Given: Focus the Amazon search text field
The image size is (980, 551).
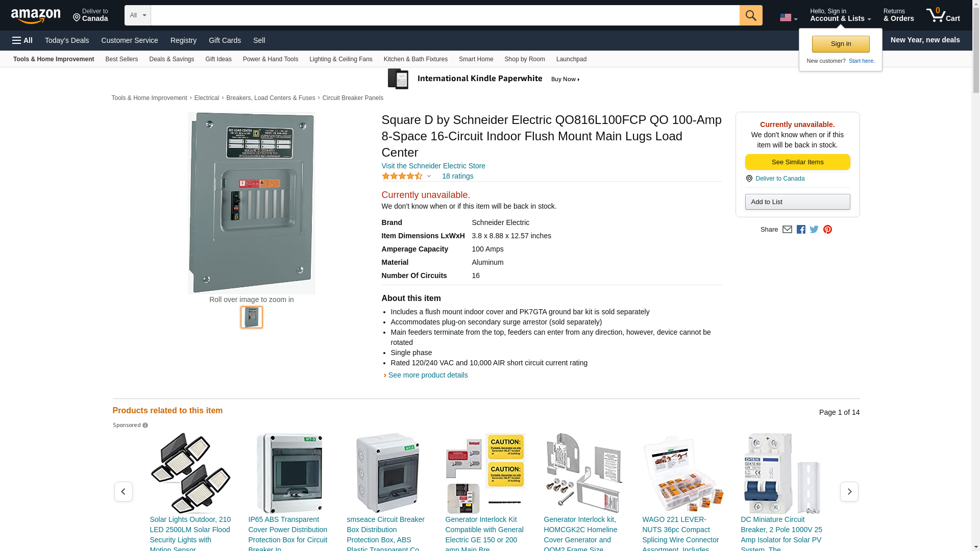Looking at the screenshot, I should tap(445, 15).
